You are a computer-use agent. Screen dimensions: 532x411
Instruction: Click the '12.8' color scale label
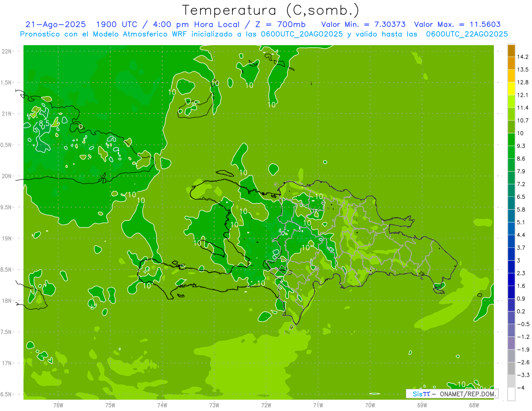tap(523, 82)
